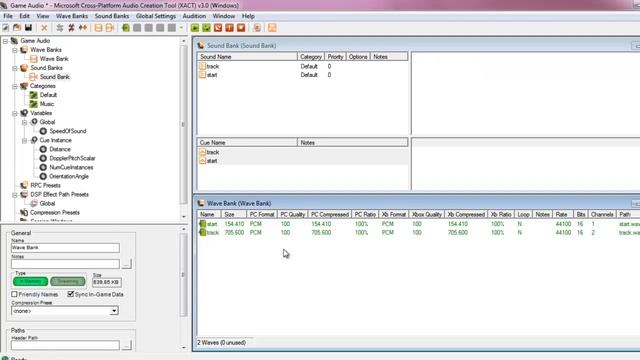This screenshot has width=640, height=360.
Task: Click the Variables icon in tree
Action: (24, 113)
